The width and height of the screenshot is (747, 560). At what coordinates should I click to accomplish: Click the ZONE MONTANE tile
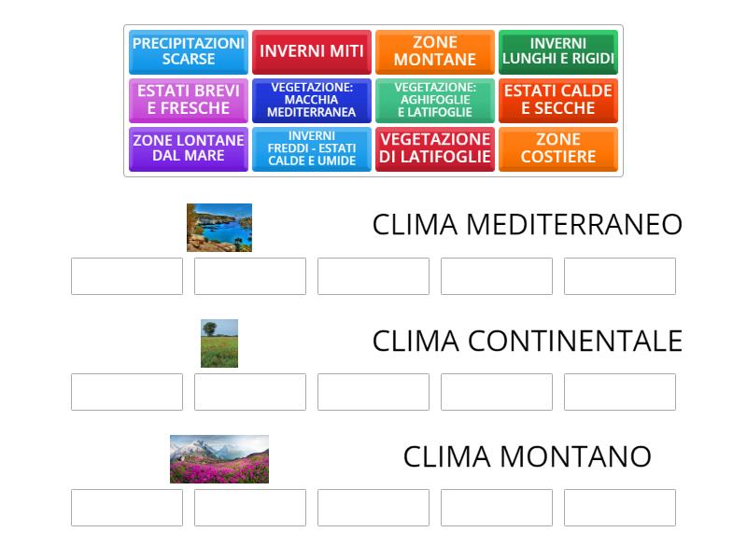tap(435, 51)
